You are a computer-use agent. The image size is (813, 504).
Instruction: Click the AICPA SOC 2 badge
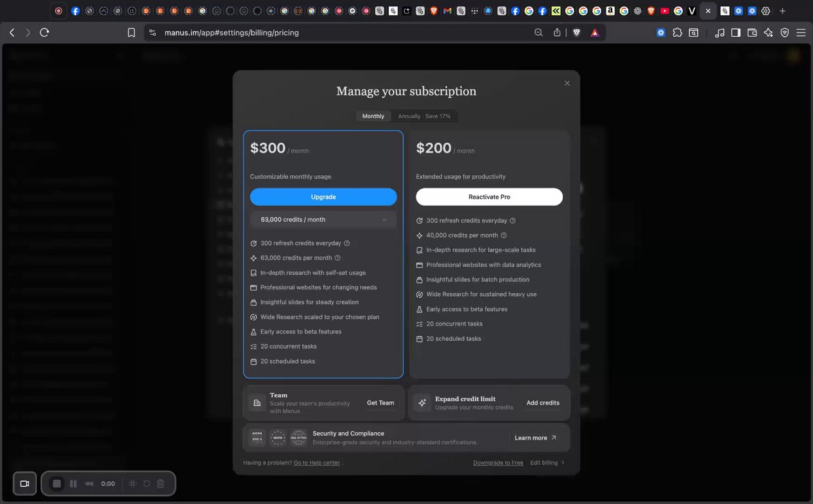(x=257, y=438)
